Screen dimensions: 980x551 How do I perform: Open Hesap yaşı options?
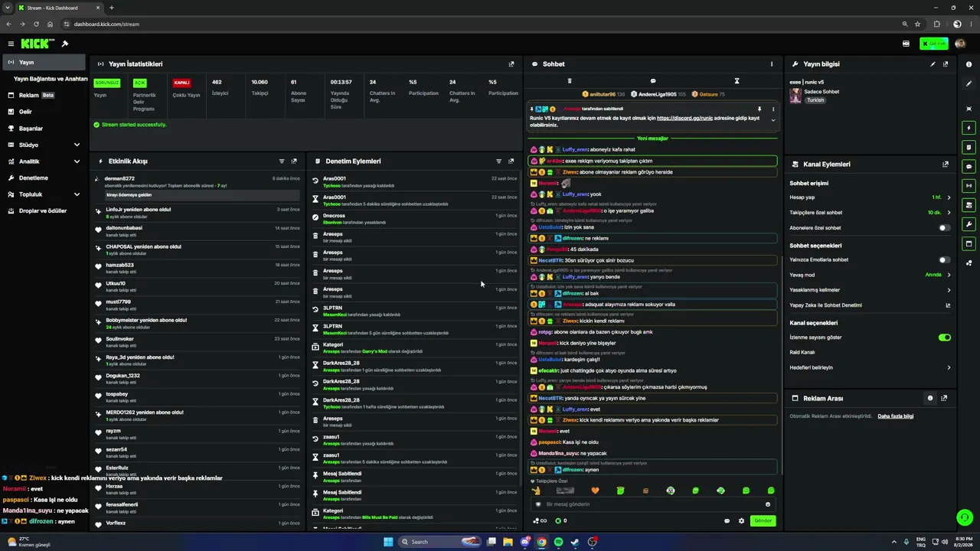870,197
